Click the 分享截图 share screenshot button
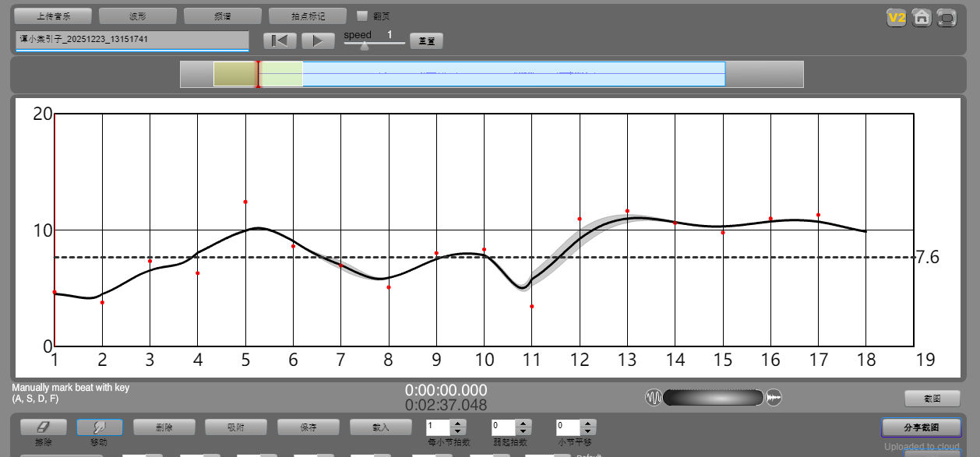The image size is (980, 457). pyautogui.click(x=922, y=427)
